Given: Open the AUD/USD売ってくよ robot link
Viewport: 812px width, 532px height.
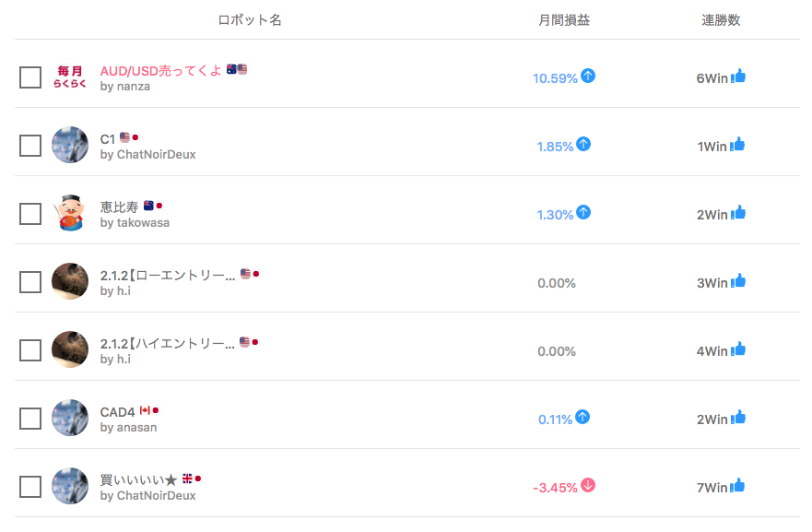Looking at the screenshot, I should [160, 70].
